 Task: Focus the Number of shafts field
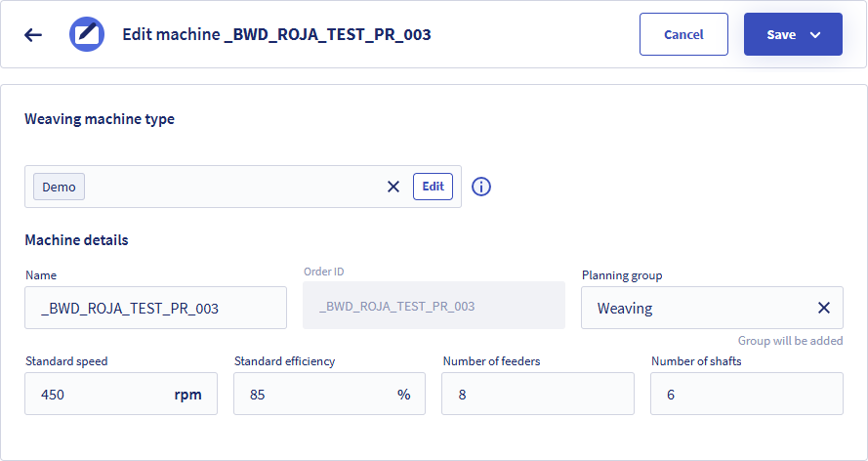coord(747,394)
